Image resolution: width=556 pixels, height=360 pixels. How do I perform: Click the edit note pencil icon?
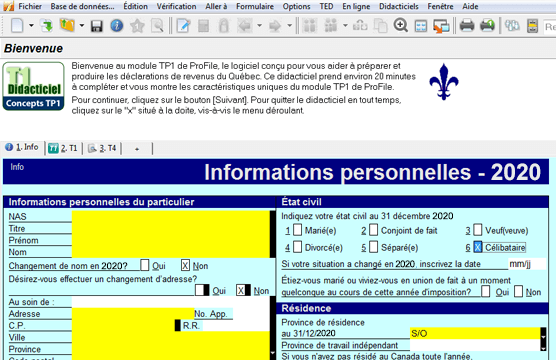183,26
